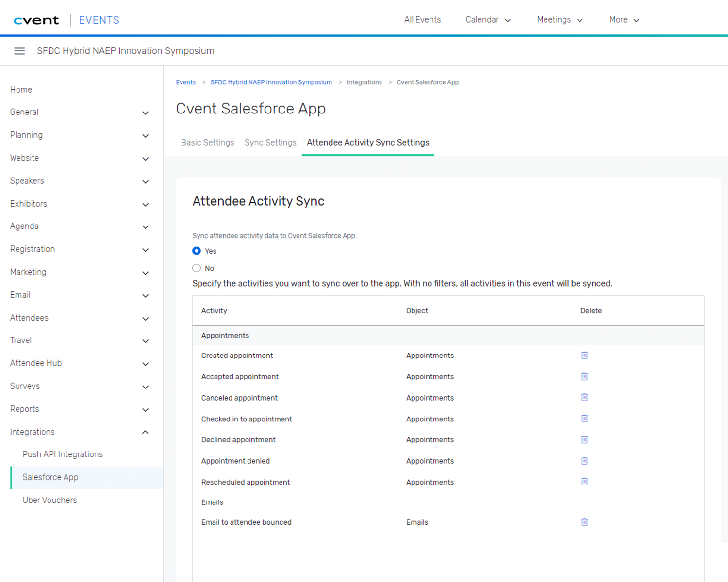The height and width of the screenshot is (582, 728).
Task: Open the Sync Settings tab
Action: click(270, 142)
